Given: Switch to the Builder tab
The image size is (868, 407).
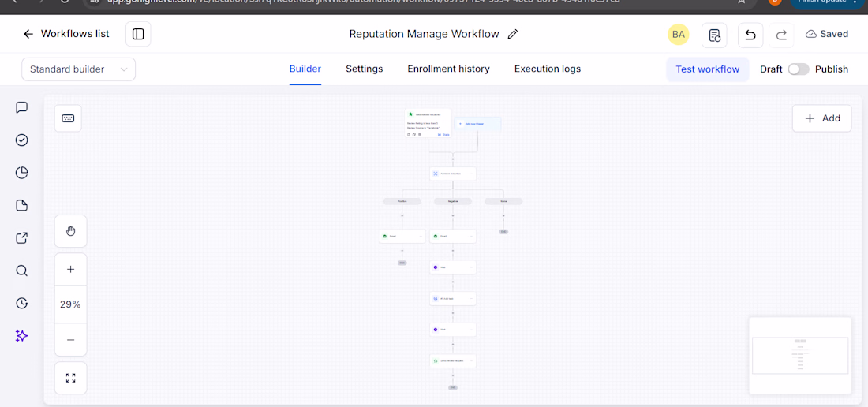Looking at the screenshot, I should point(305,69).
